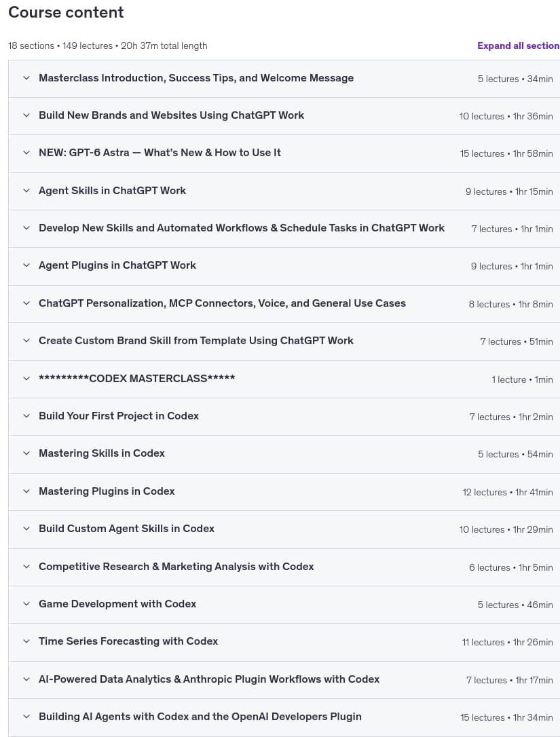Click '15 lectures • 1hr 58min' text
This screenshot has width=560, height=737.
click(506, 153)
